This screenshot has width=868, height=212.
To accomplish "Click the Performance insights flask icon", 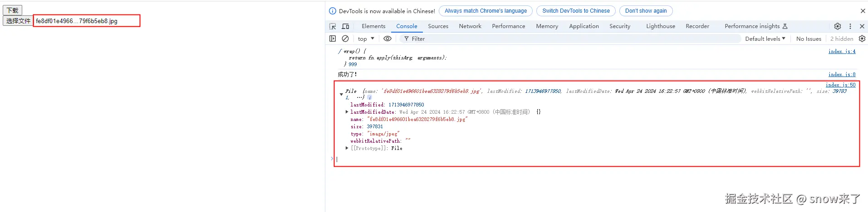I will coord(785,26).
